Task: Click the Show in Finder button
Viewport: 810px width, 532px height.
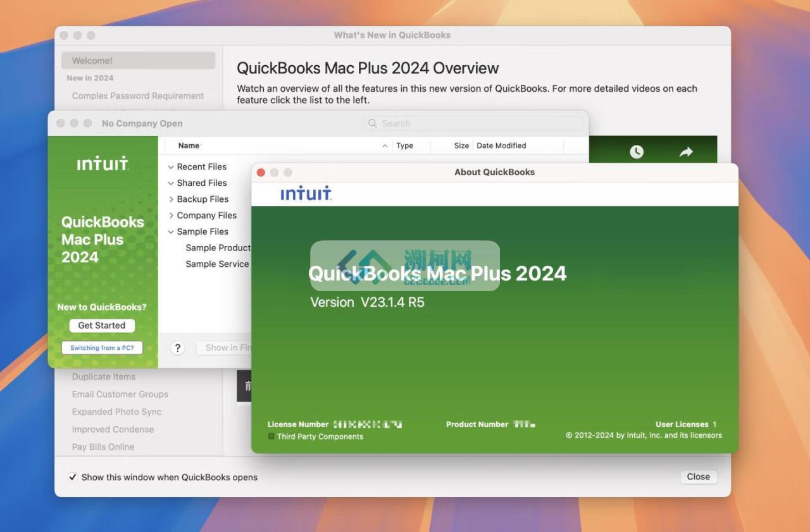Action: pos(224,348)
